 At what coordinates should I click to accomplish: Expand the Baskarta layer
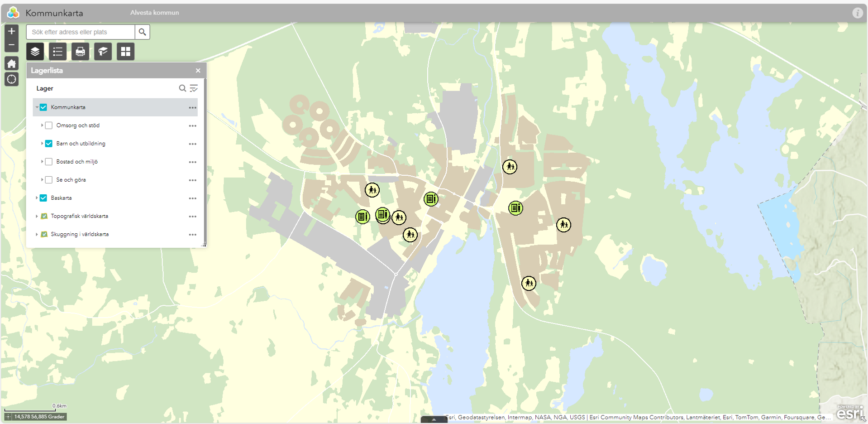[x=37, y=198]
